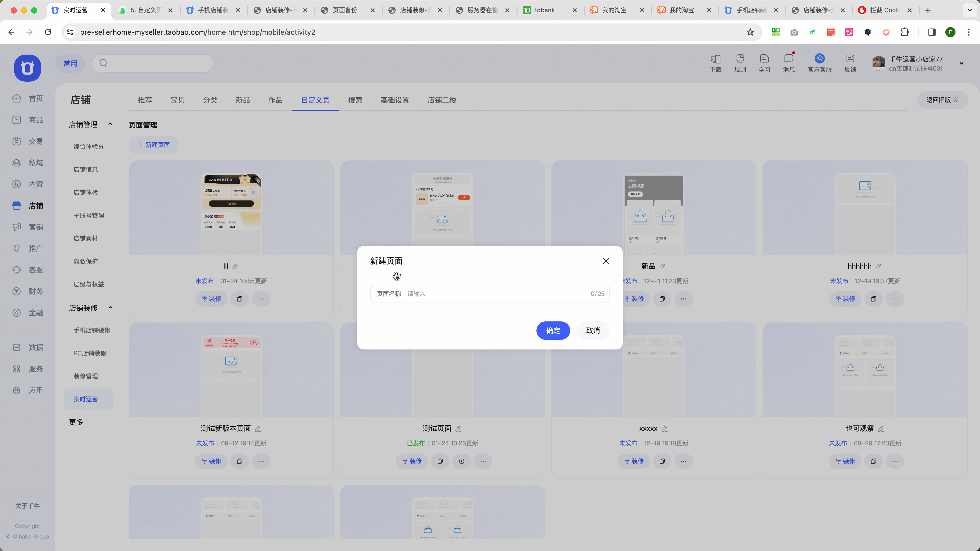Reload the page in Chrome
The width and height of the screenshot is (980, 551).
tap(48, 32)
